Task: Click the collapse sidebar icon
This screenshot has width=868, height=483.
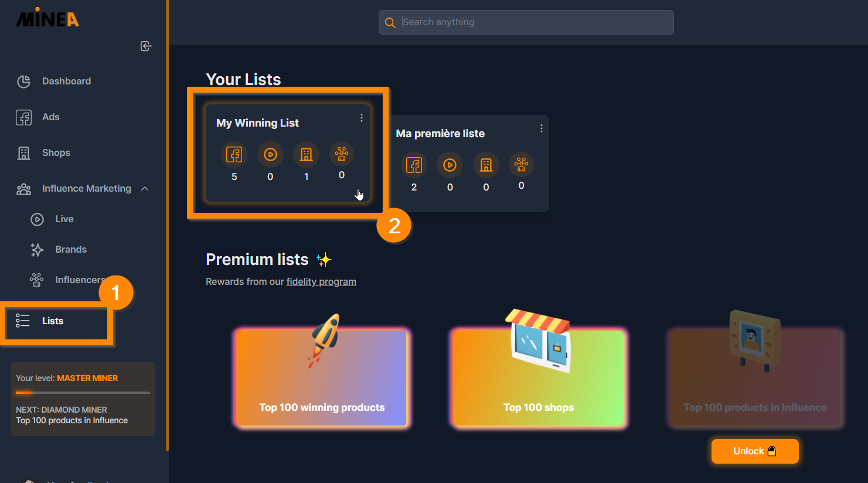Action: pyautogui.click(x=146, y=46)
